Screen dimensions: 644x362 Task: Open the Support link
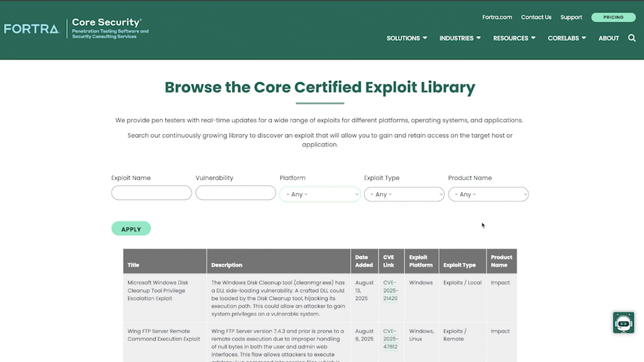click(x=571, y=17)
